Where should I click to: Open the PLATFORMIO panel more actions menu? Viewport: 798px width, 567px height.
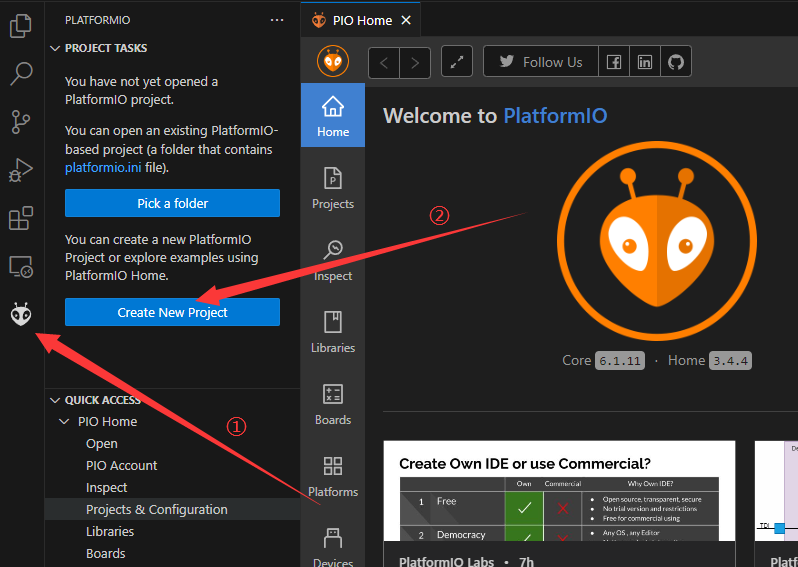pos(277,20)
